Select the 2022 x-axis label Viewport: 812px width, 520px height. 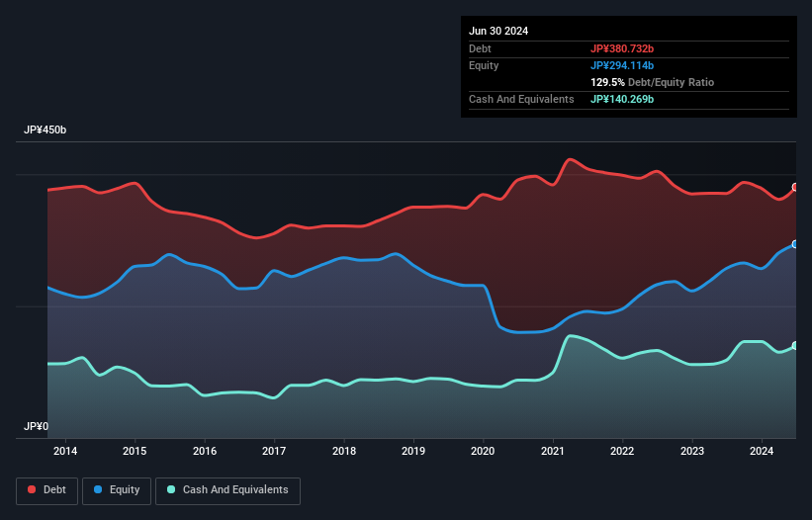(x=622, y=451)
